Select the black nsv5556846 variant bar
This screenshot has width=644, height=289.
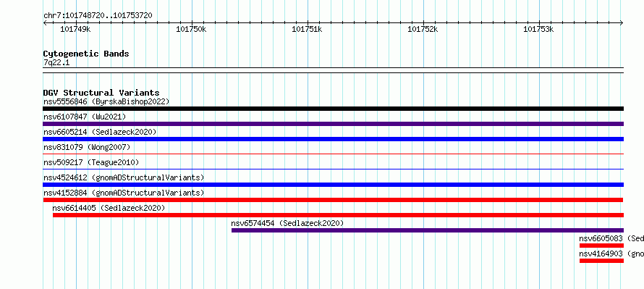pyautogui.click(x=333, y=109)
